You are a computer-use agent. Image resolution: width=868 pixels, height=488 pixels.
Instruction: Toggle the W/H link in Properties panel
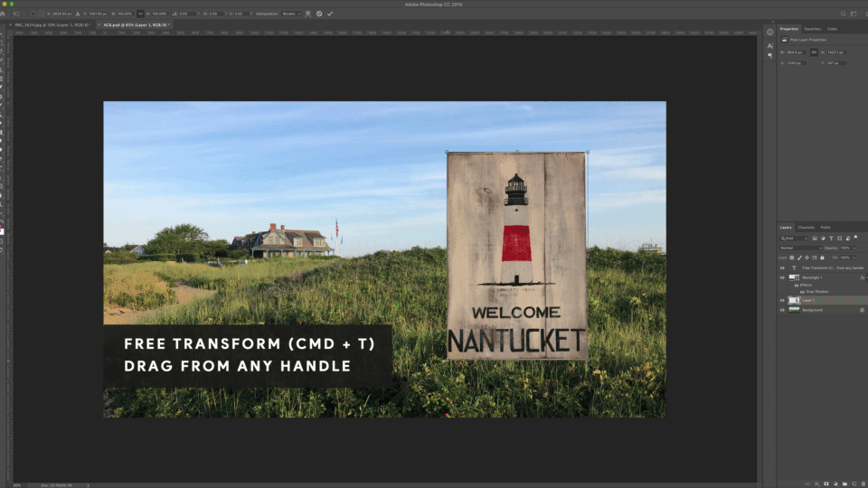pyautogui.click(x=814, y=52)
